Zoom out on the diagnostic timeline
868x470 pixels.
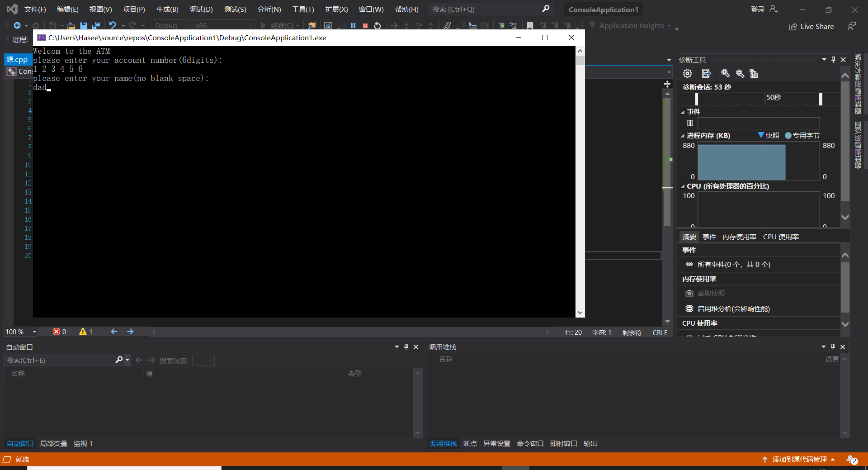coord(740,73)
